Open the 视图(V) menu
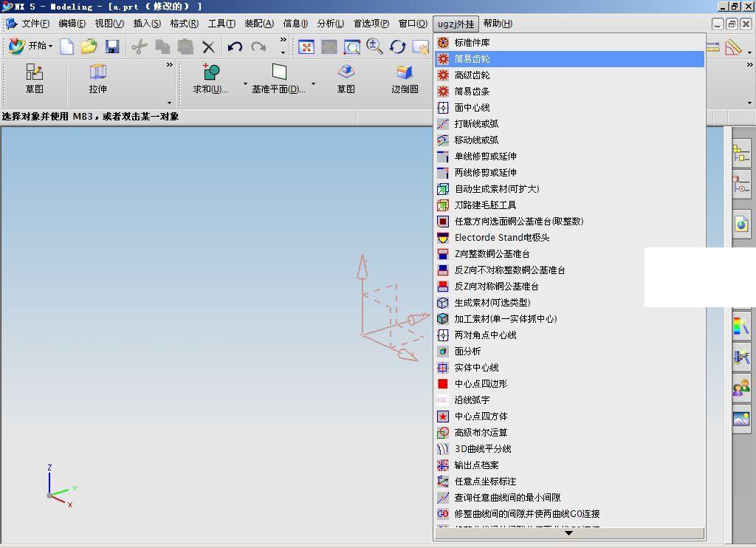The image size is (756, 548). [109, 24]
